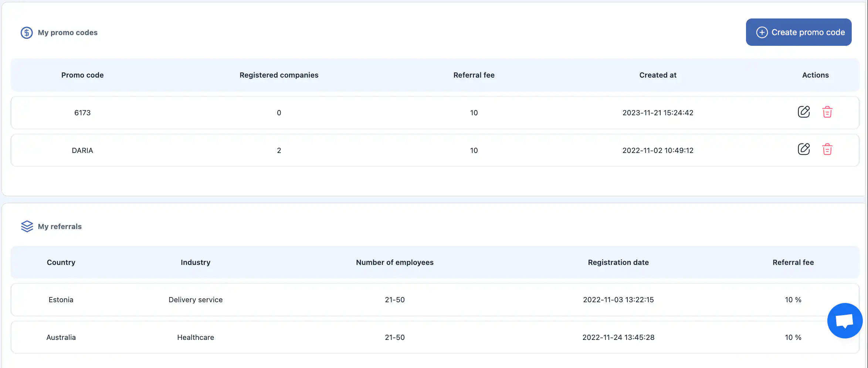Edit the 6173 promo code
This screenshot has height=368, width=868.
click(x=803, y=112)
